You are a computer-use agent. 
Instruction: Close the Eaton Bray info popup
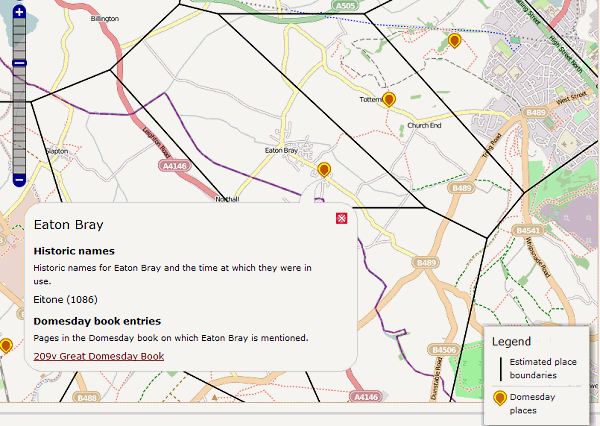(x=341, y=218)
